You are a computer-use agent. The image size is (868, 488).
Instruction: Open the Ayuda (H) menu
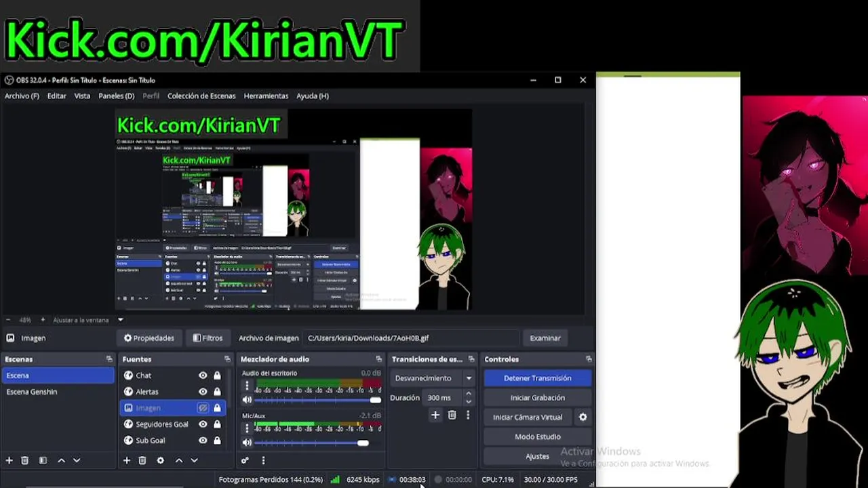point(313,96)
